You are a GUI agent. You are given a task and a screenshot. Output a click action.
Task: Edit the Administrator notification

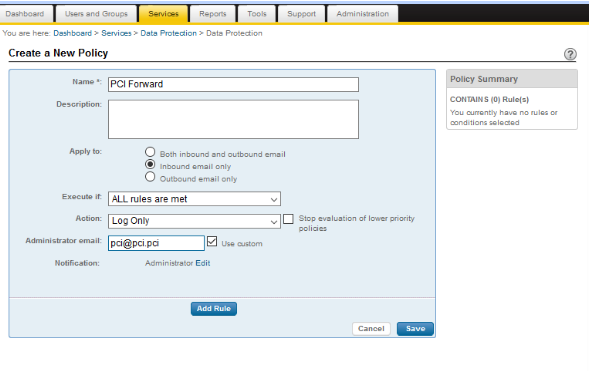203,263
